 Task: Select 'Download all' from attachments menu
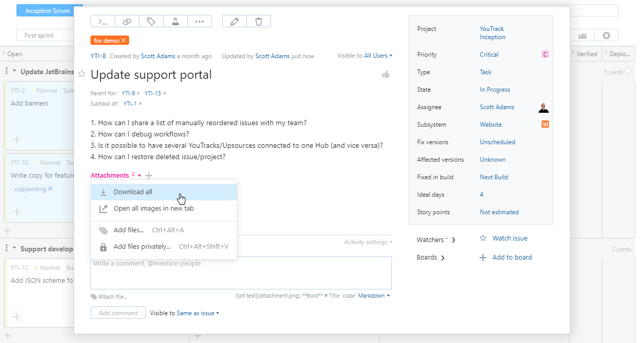pos(133,192)
